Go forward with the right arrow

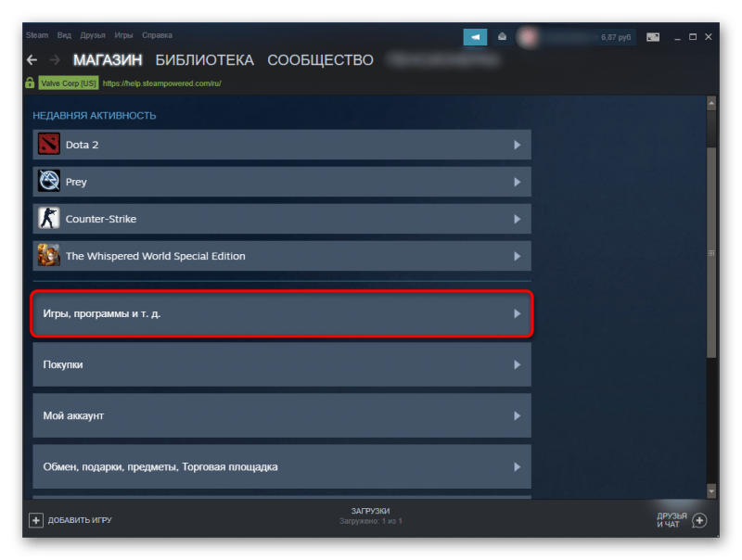click(55, 60)
